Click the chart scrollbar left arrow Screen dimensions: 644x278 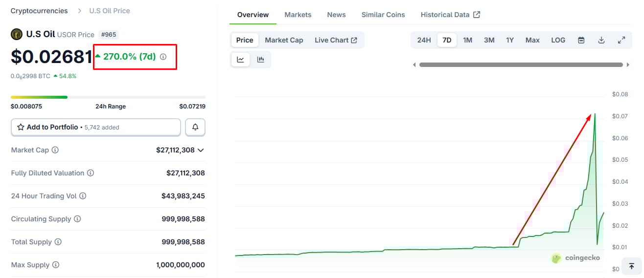point(414,64)
